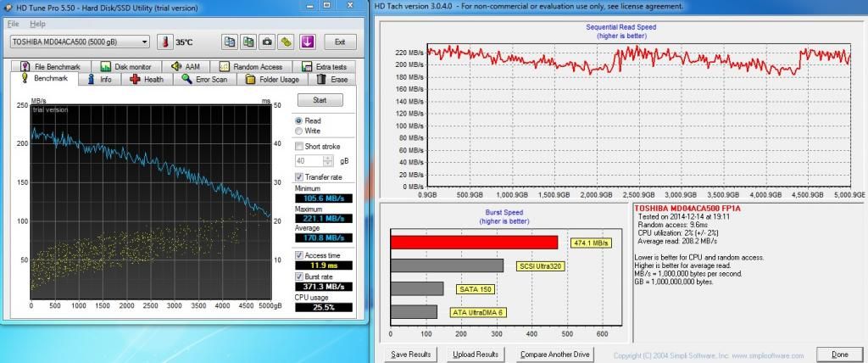Switch to the Folder Usage tab
Screen dimensions: 868x363
(271, 80)
